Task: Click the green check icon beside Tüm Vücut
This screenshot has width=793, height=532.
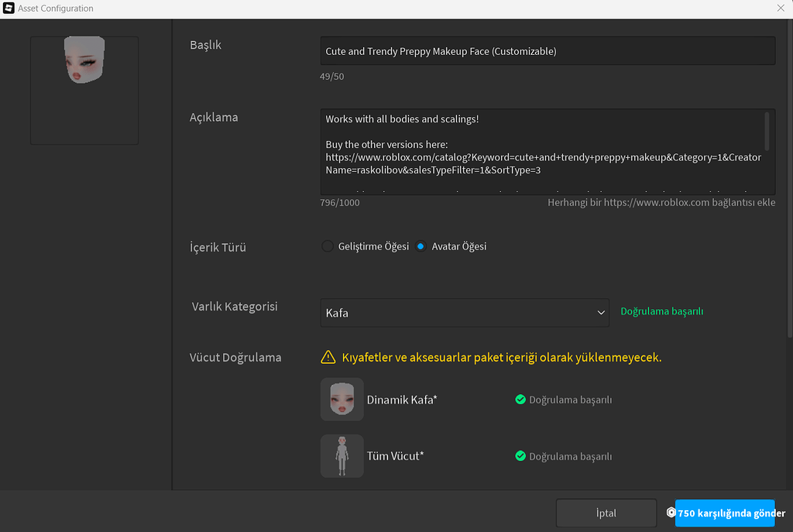Action: 521,456
